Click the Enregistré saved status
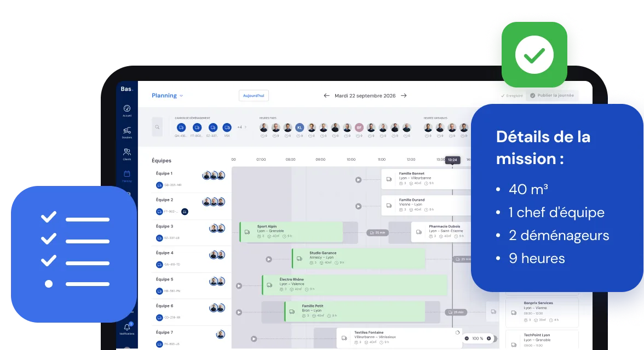 [x=511, y=96]
